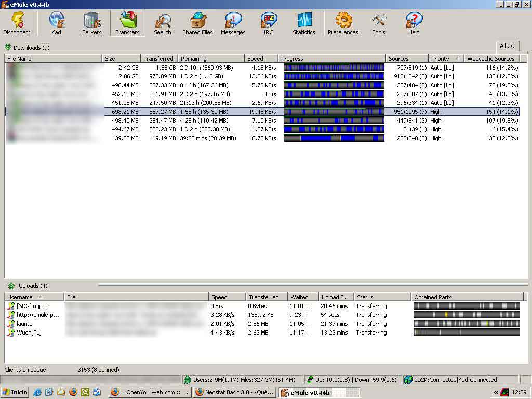The height and width of the screenshot is (399, 532).
Task: Click progress bar of the 39.58 MB download
Action: [334, 138]
